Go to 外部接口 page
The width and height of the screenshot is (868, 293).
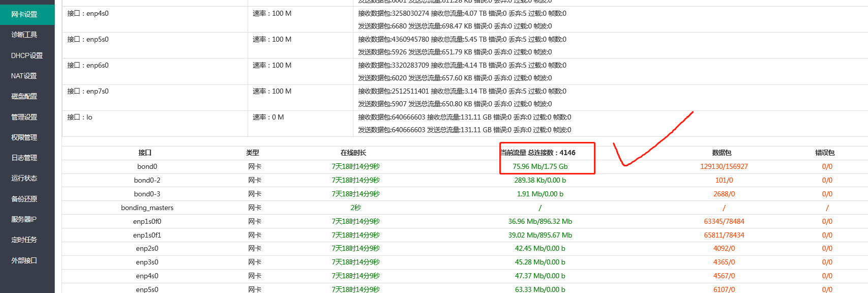[x=24, y=260]
